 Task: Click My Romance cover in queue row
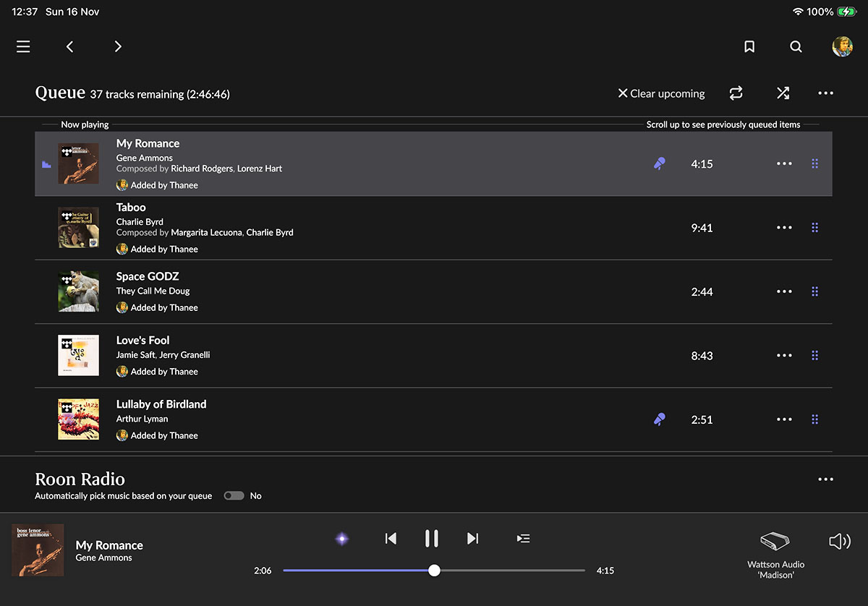point(78,164)
